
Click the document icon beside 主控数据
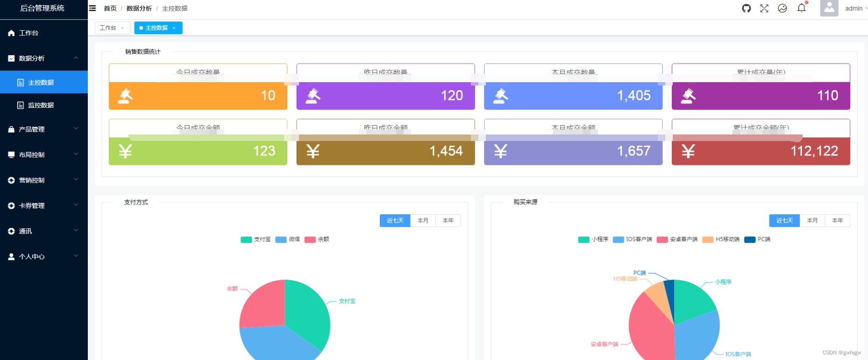[x=21, y=82]
